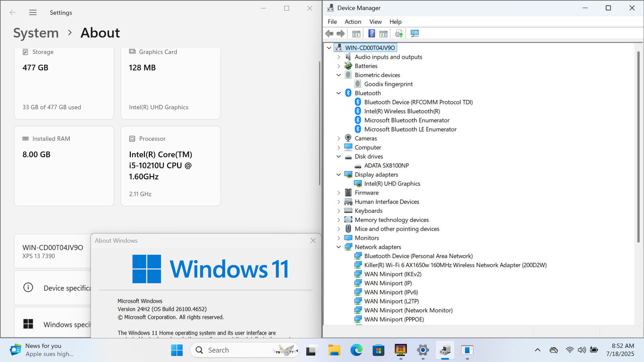Viewport: 644px width, 362px height.
Task: Click the Help icon in Device Manager toolbar
Action: [x=372, y=33]
